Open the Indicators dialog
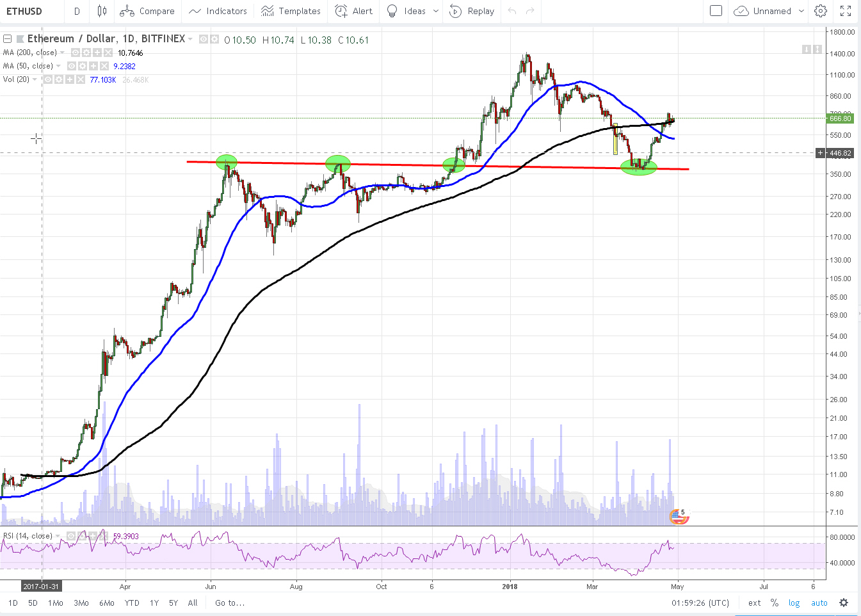The height and width of the screenshot is (616, 861). point(218,11)
